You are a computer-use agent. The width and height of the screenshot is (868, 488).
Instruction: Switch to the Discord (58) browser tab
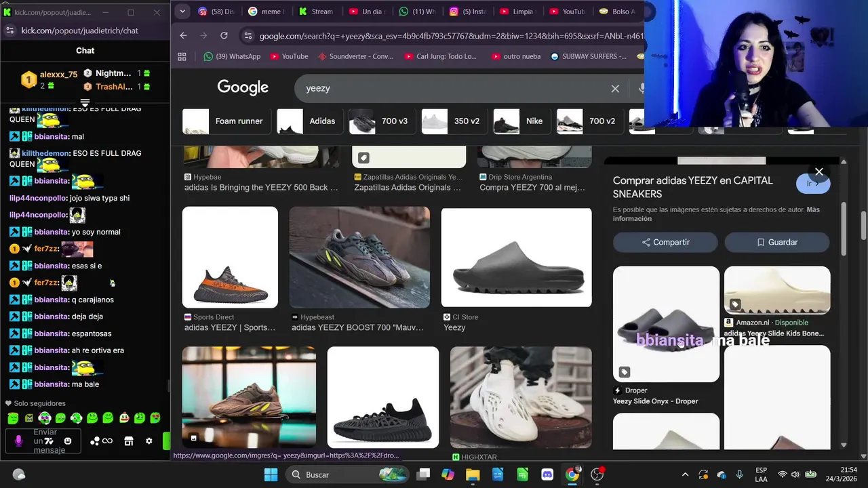(x=218, y=12)
